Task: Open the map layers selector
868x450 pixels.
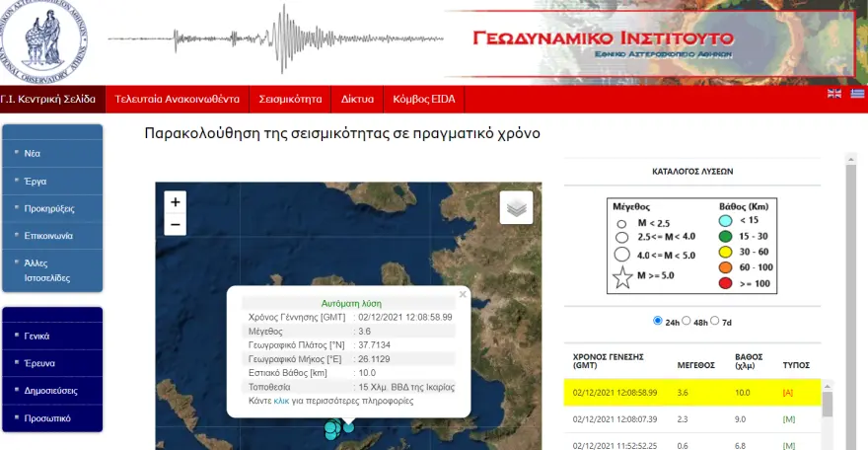Action: pos(516,207)
